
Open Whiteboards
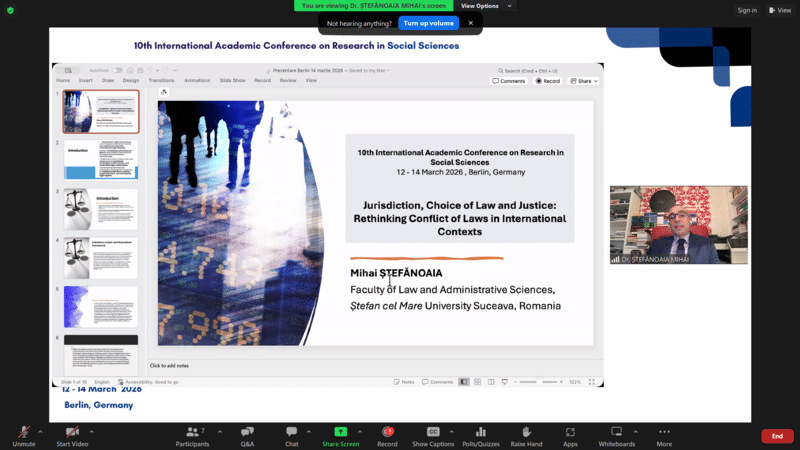pyautogui.click(x=616, y=436)
